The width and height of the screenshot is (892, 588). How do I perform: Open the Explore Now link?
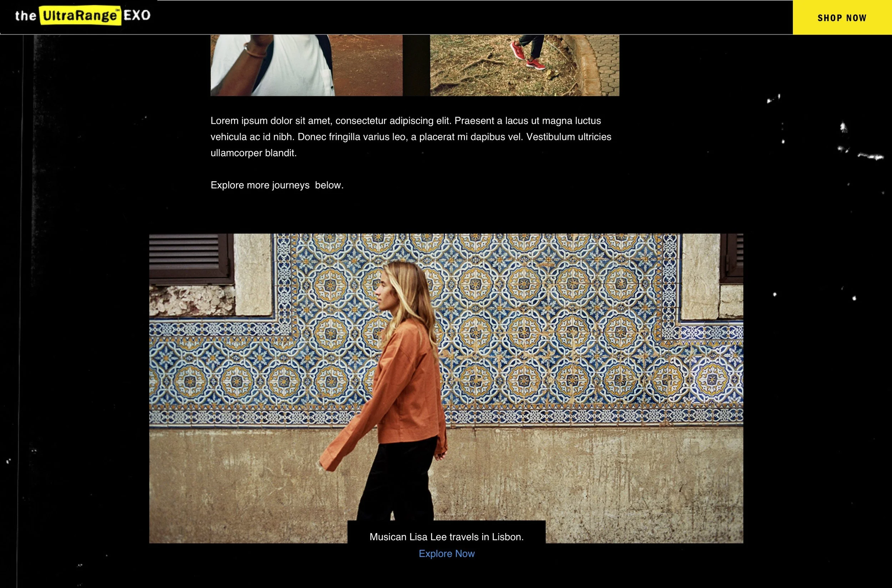click(x=446, y=553)
